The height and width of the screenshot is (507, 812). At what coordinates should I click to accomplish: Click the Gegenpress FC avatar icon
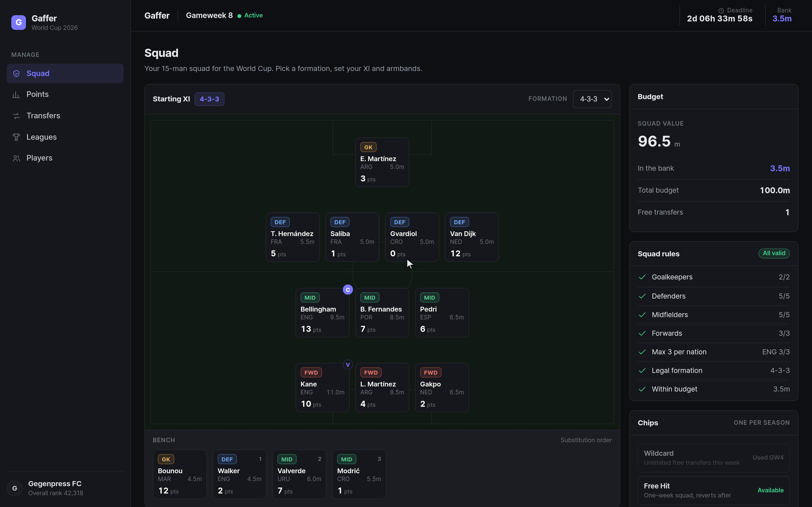tap(15, 488)
